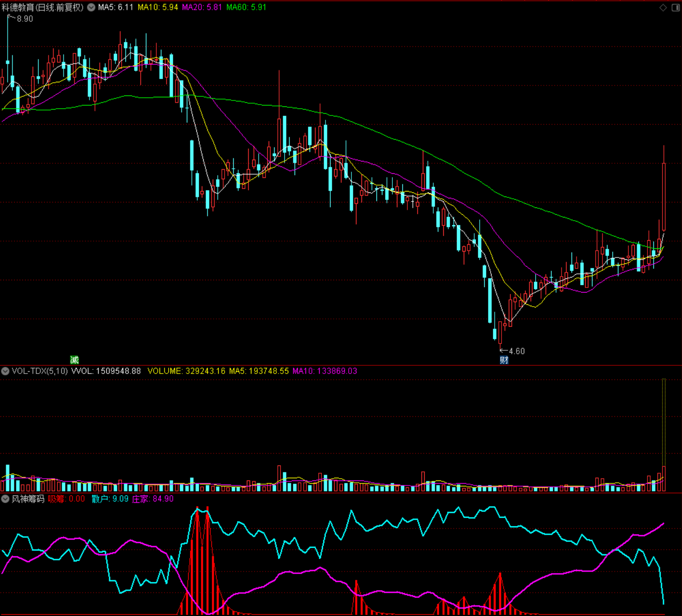The image size is (682, 616).
Task: Click the 庄家: 84.90 value label
Action: (x=153, y=499)
